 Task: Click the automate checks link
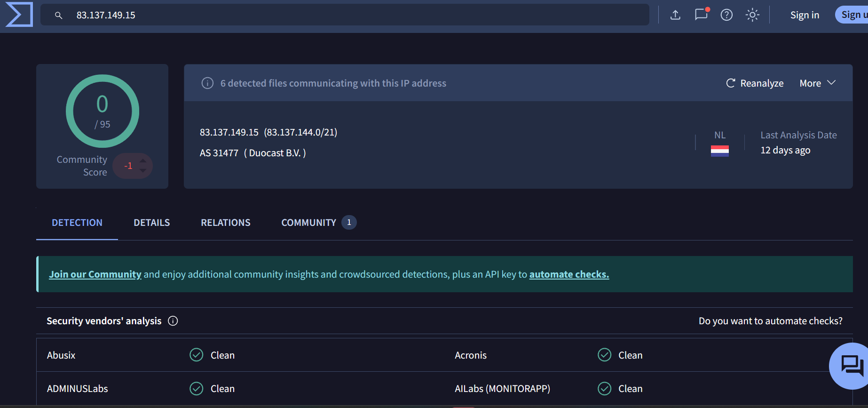[569, 274]
